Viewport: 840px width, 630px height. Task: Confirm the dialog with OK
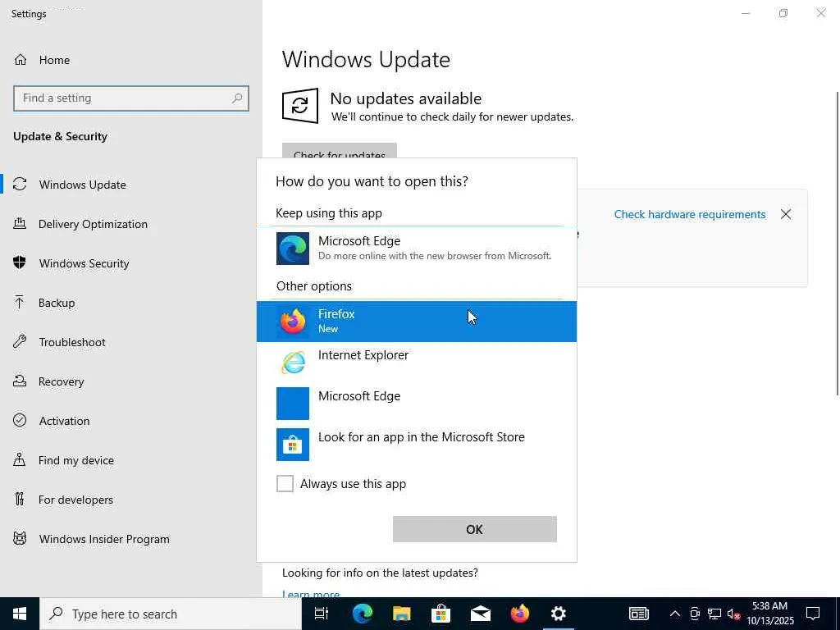click(x=475, y=529)
